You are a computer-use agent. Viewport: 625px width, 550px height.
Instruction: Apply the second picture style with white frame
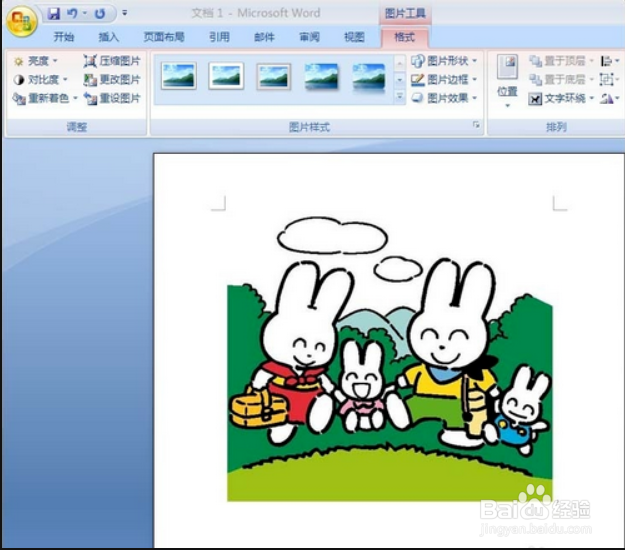(x=226, y=76)
